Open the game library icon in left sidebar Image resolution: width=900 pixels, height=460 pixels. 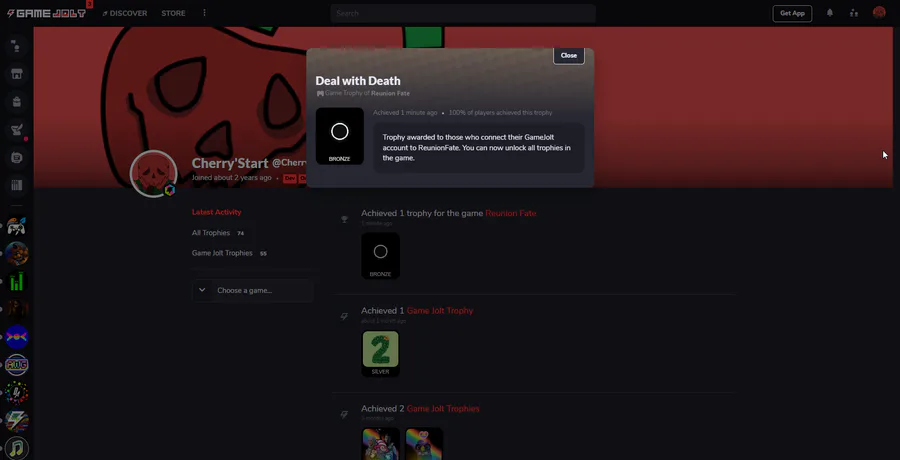[x=17, y=185]
